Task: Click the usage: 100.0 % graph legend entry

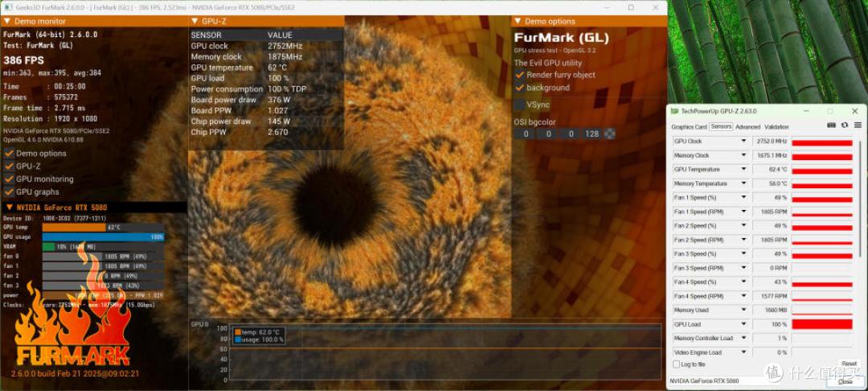Action: [x=259, y=340]
